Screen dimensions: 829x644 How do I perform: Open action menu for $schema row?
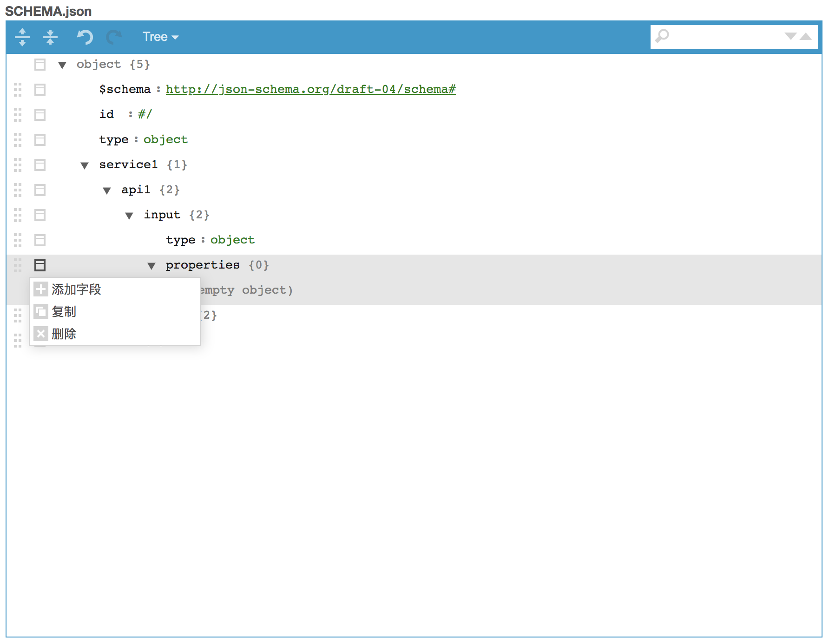(x=40, y=90)
